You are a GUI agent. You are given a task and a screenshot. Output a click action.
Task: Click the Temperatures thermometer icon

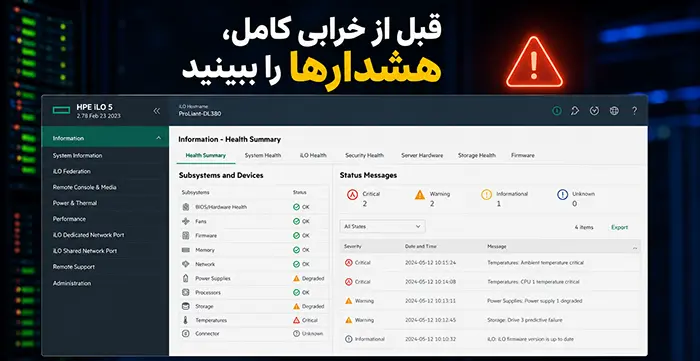click(186, 320)
